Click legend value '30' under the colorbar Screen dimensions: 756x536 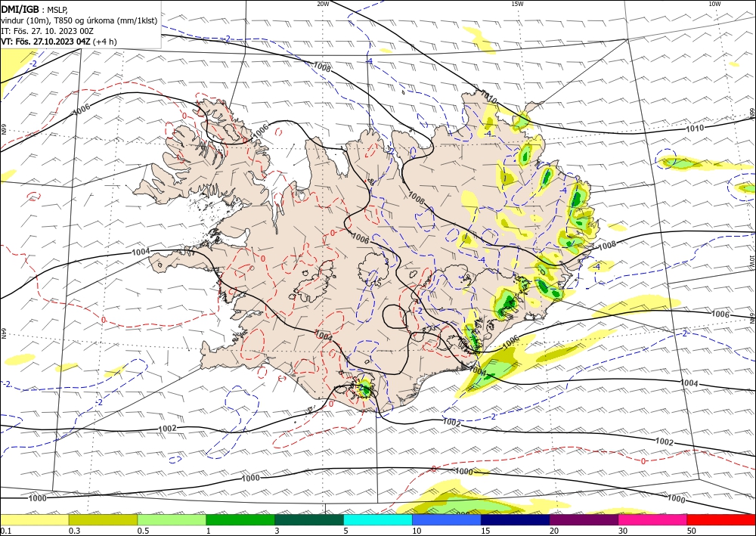(x=623, y=531)
